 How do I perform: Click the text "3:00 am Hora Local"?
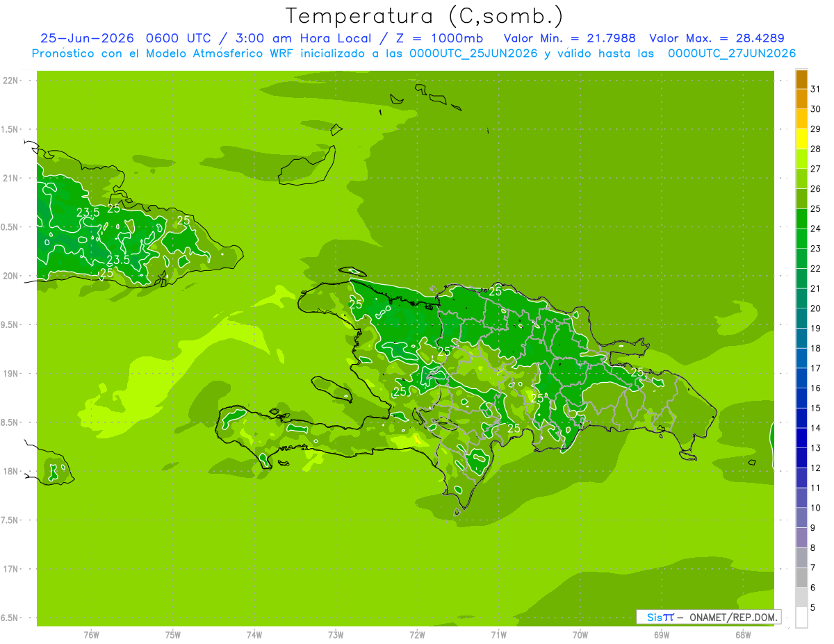303,38
